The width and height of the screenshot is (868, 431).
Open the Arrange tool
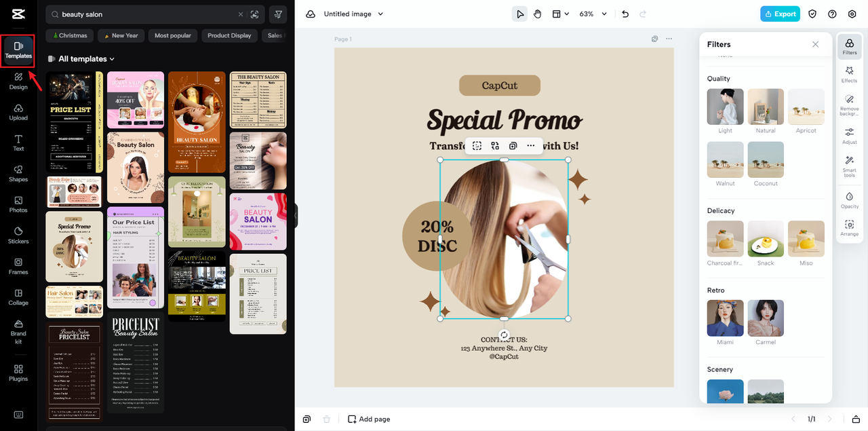849,227
